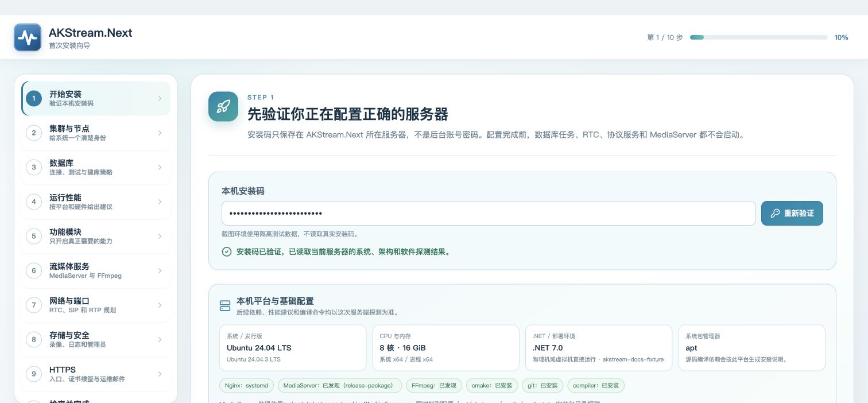The height and width of the screenshot is (403, 868).
Task: Click step number 2 circle badge
Action: click(34, 133)
